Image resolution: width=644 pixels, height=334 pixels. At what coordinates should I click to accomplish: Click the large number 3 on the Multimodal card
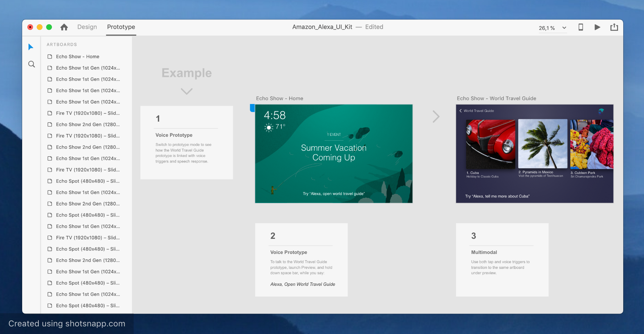474,236
